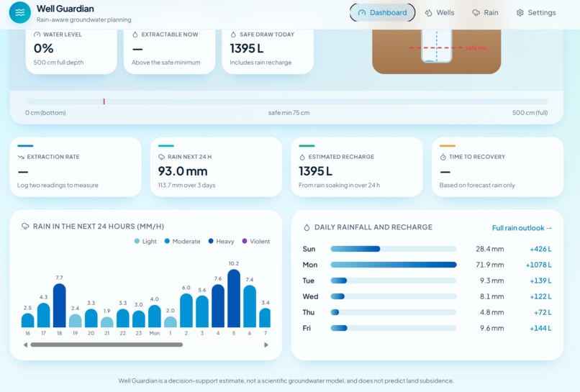Click the "Includes rain recharge" text
580x392 pixels.
coord(260,63)
